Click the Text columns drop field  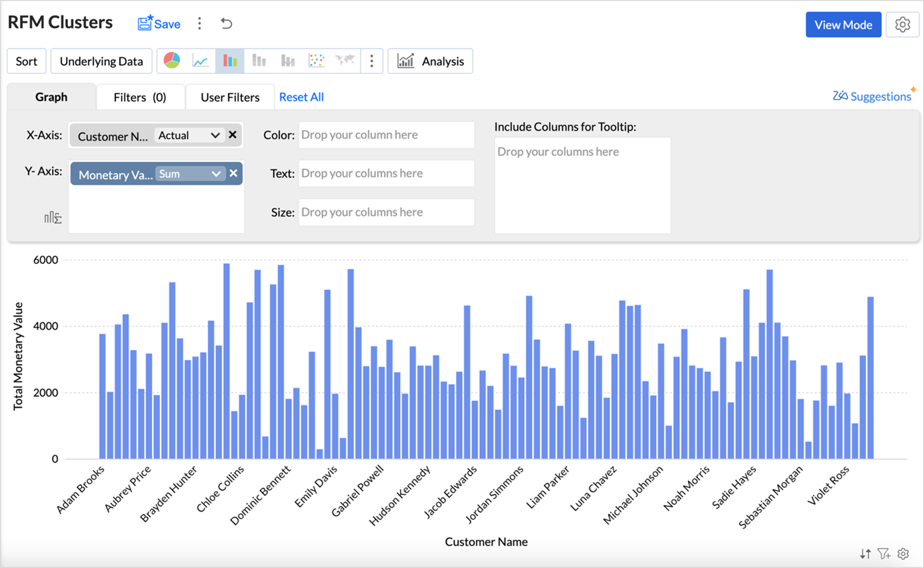pos(387,173)
